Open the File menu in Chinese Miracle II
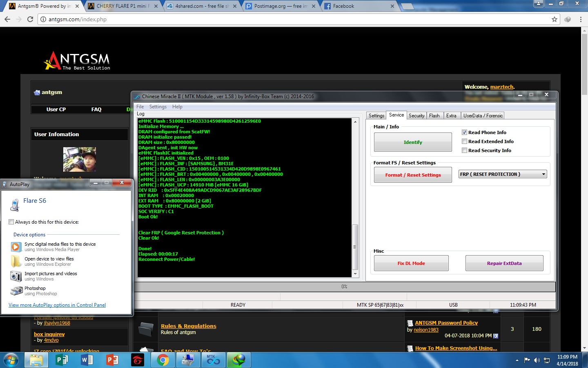The width and height of the screenshot is (588, 368). [x=140, y=107]
